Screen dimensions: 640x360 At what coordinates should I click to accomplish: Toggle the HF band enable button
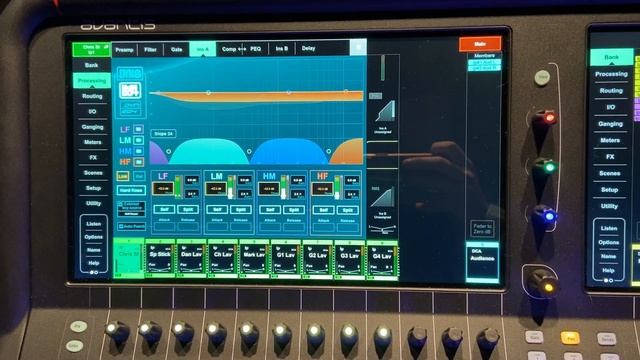138,162
